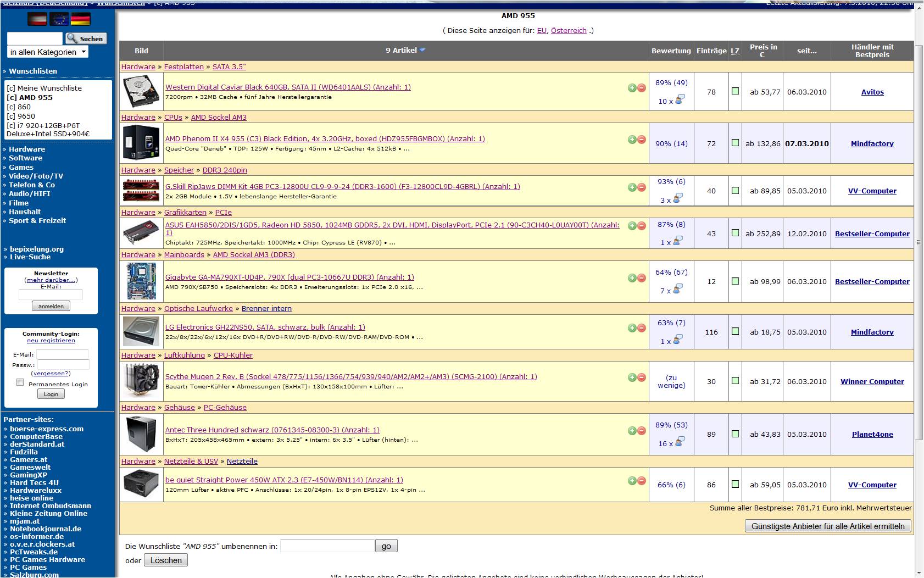Tick LZ checkbox for LG Electronics GH22NS50
The height and width of the screenshot is (578, 924).
[735, 331]
